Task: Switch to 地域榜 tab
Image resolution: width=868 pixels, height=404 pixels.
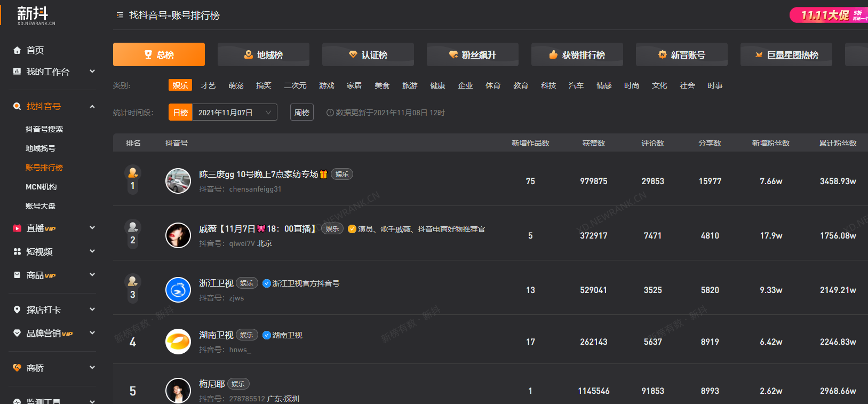Action: click(x=264, y=54)
